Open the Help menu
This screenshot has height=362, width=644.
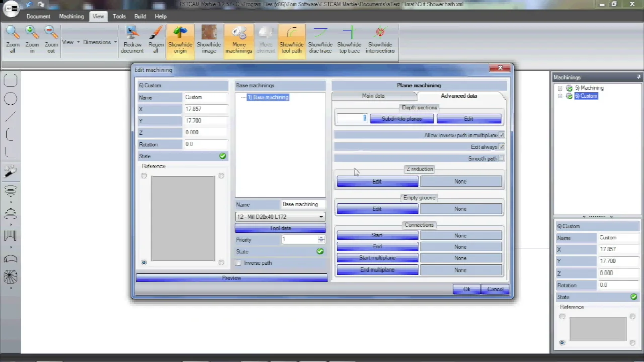(x=160, y=16)
